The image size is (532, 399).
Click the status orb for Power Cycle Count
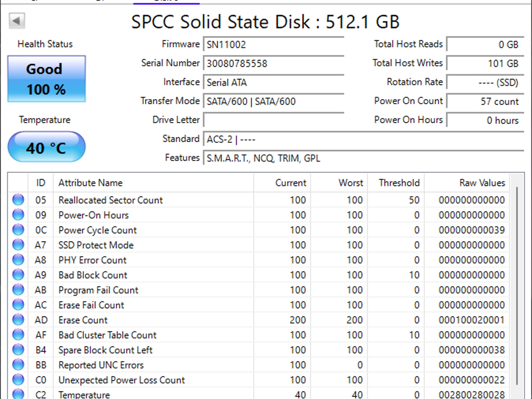(18, 230)
